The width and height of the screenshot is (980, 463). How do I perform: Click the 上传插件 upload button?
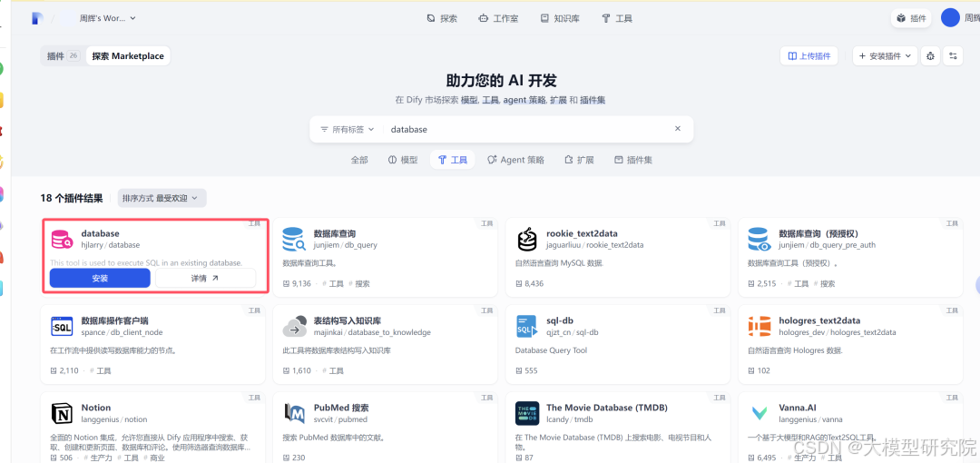[809, 55]
